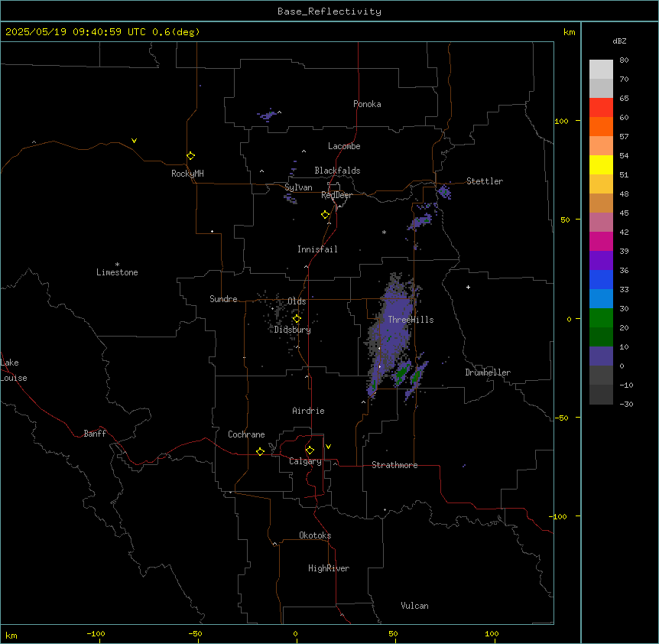Viewport: 659px width, 644px height.
Task: Click the km label at bottom left
Action: (11, 636)
